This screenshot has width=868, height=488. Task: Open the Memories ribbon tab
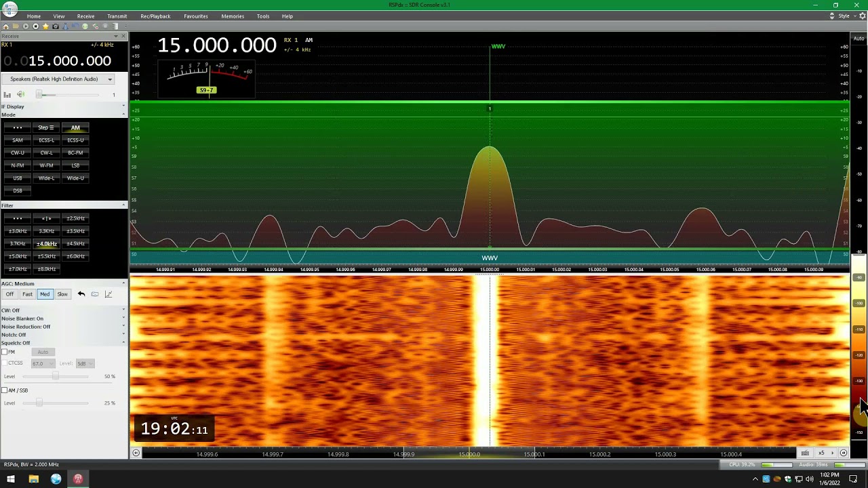(233, 16)
